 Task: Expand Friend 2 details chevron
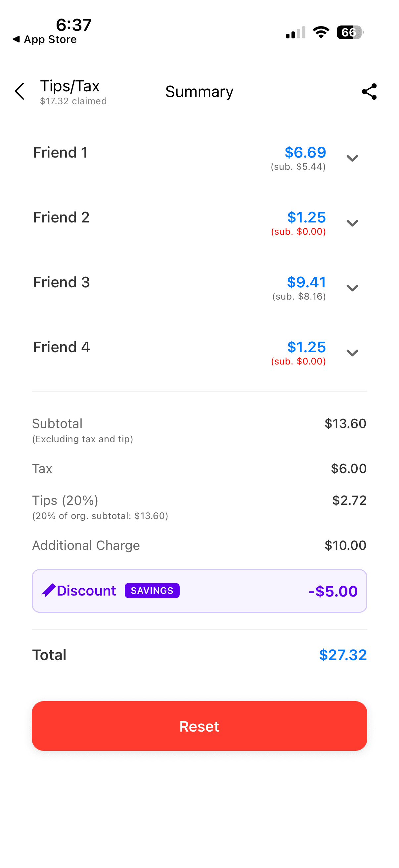352,223
